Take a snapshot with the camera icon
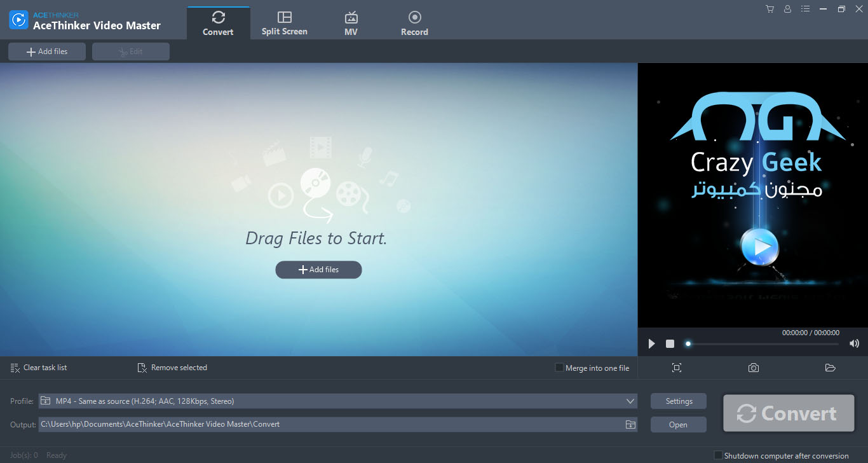The image size is (868, 463). tap(753, 368)
